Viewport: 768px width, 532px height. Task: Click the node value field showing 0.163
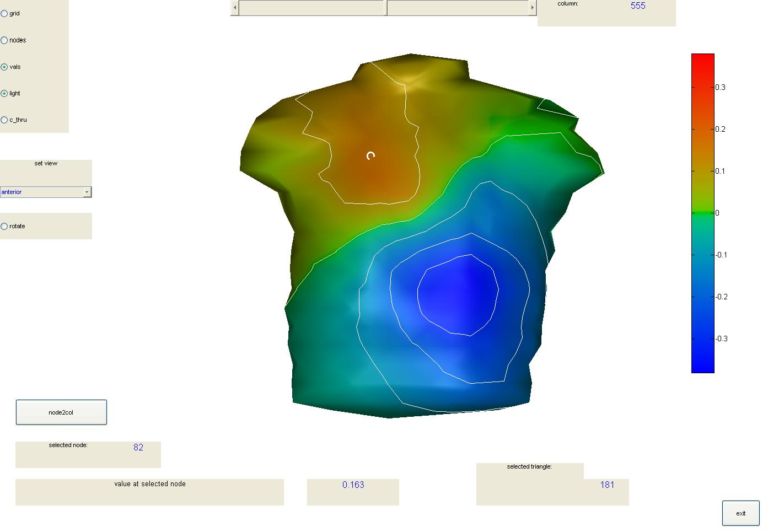point(353,485)
